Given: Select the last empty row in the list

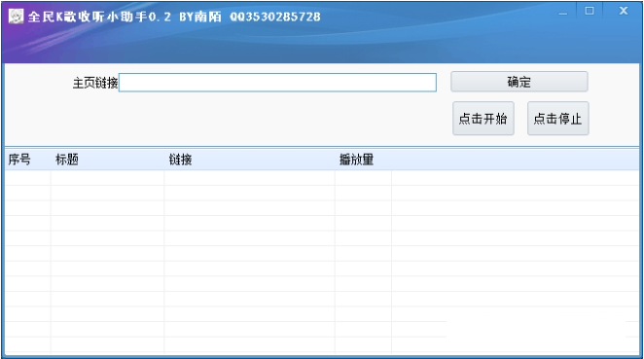Looking at the screenshot, I should 322,344.
